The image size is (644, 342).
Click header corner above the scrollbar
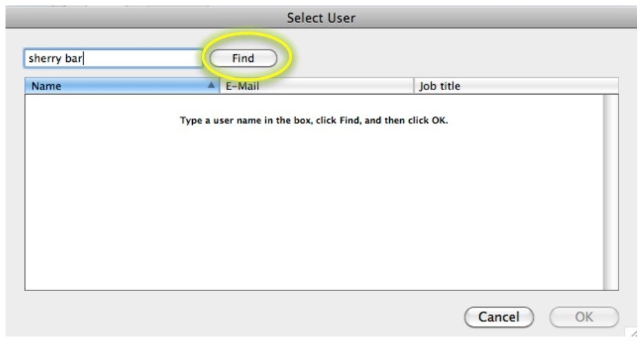pyautogui.click(x=610, y=87)
